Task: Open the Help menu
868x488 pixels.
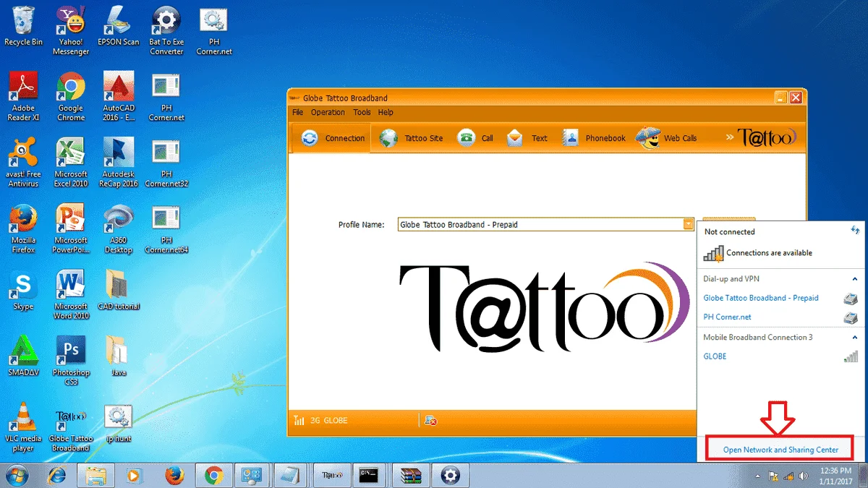Action: pyautogui.click(x=386, y=112)
